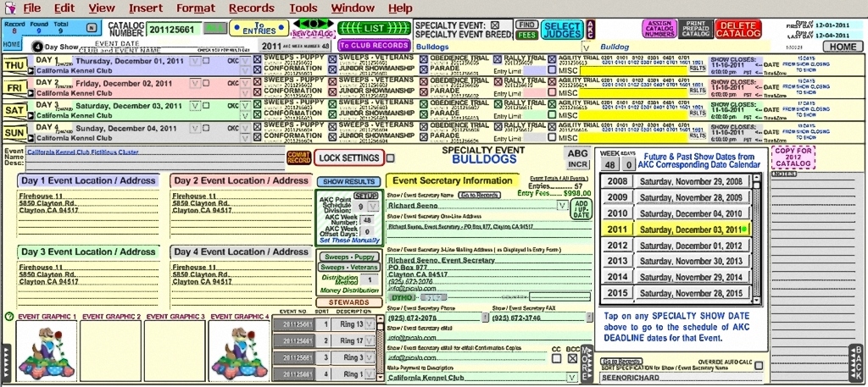The height and width of the screenshot is (387, 868).
Task: Click the vertical MORE button
Action: click(x=587, y=363)
